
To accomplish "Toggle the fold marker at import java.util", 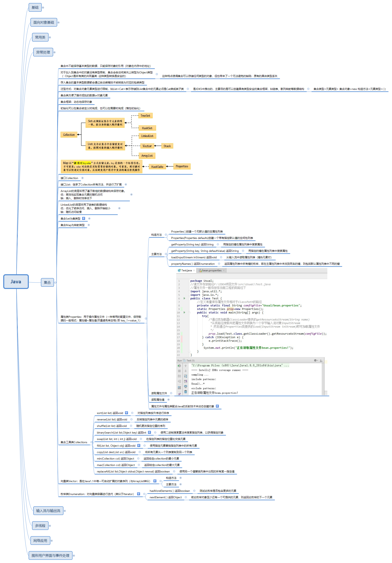I will click(189, 291).
